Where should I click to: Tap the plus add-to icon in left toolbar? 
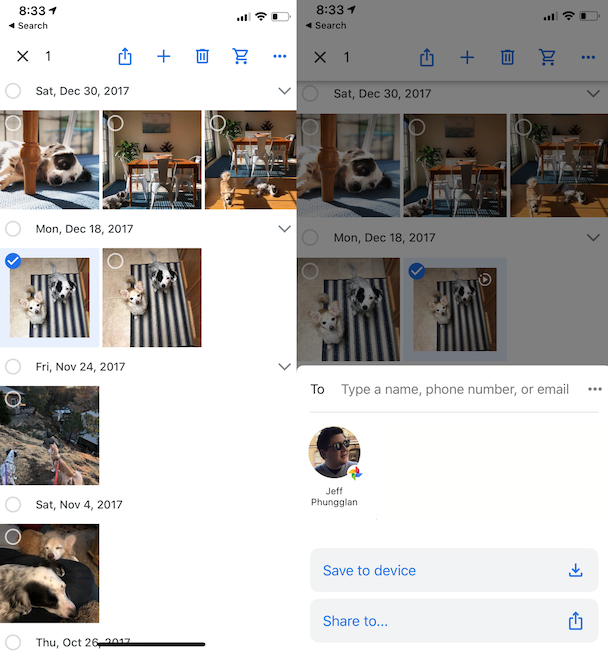point(164,56)
